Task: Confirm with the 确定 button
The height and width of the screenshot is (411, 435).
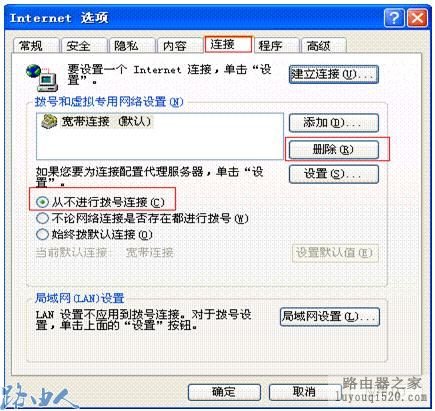Action: click(x=224, y=392)
